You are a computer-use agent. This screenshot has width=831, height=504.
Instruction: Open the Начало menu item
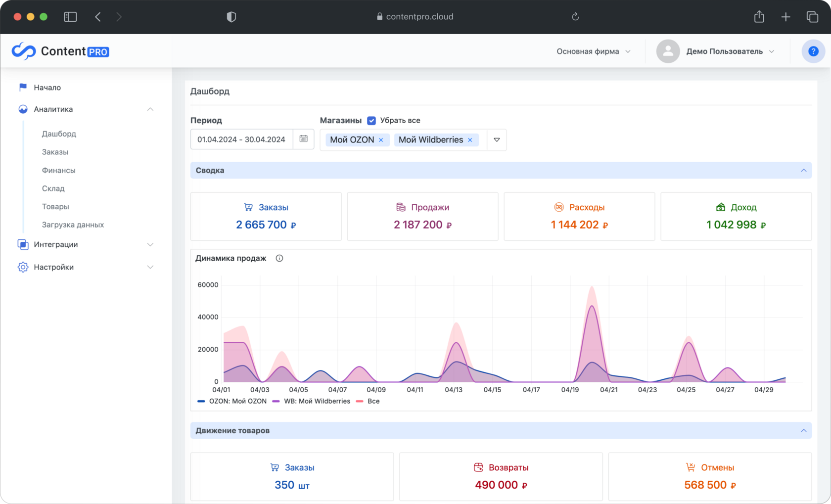coord(47,88)
